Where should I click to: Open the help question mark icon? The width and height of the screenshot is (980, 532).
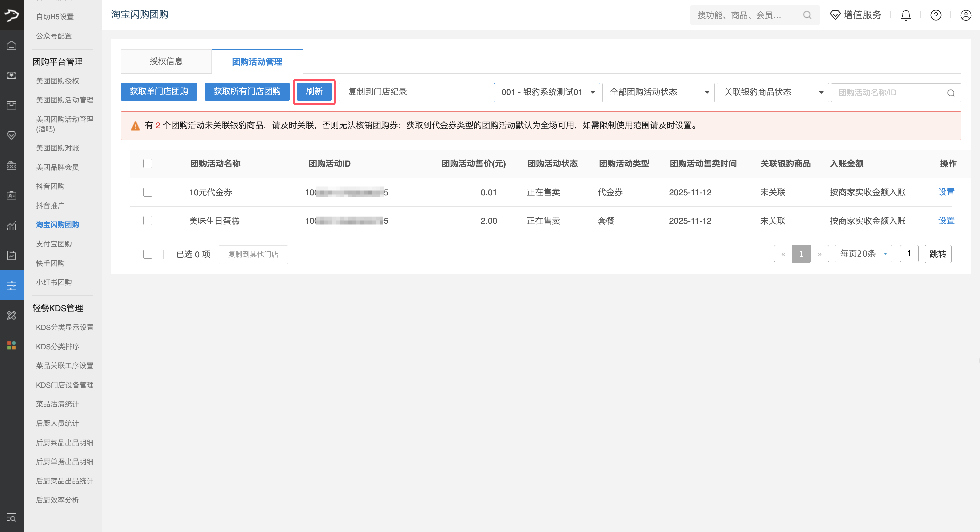tap(935, 15)
